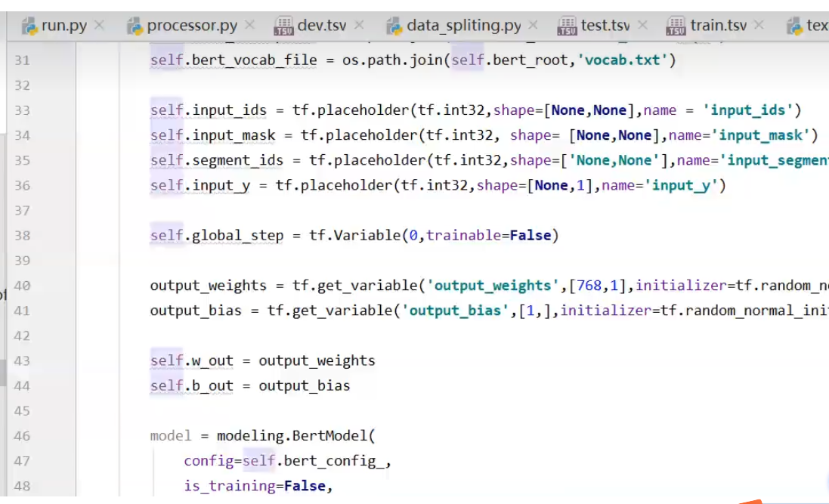
Task: Click self.w_out on line 43
Action: coord(191,360)
